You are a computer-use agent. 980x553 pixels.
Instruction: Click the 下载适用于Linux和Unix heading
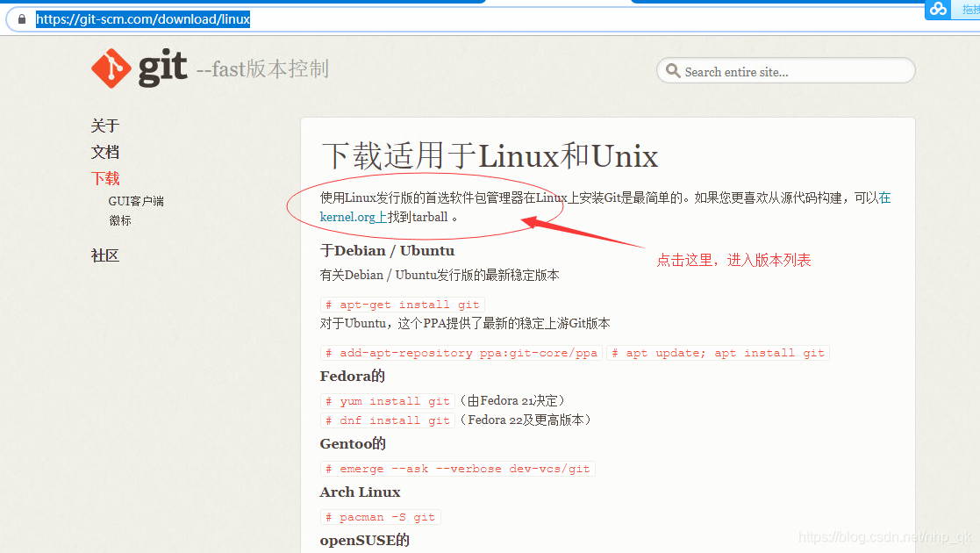[x=490, y=155]
